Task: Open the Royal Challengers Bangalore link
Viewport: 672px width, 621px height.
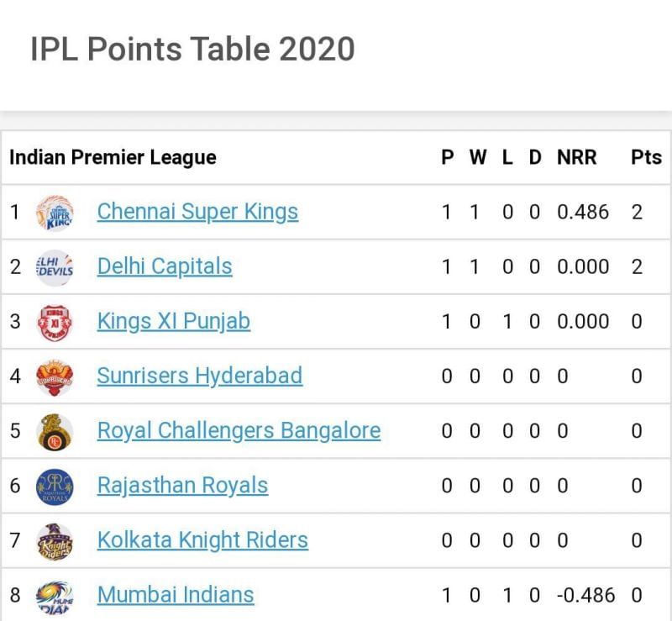Action: [x=239, y=431]
